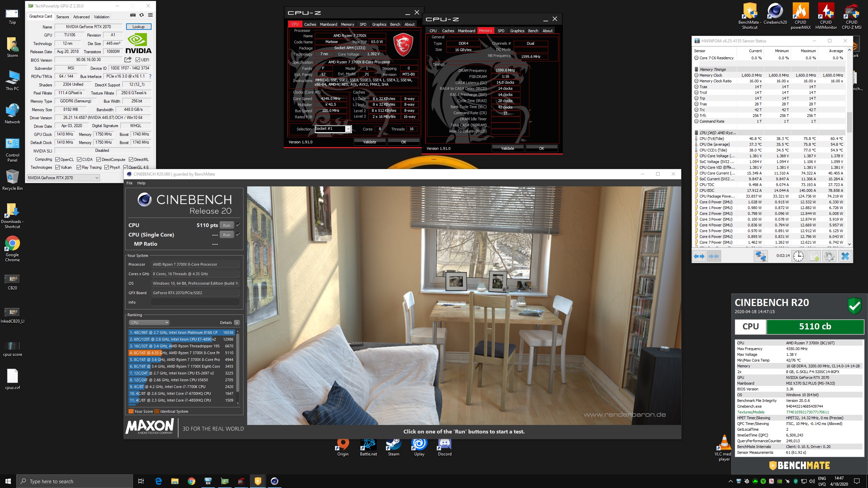Toggle the Ray Tracing checkbox
Viewport: 868px width, 488px height.
point(79,167)
